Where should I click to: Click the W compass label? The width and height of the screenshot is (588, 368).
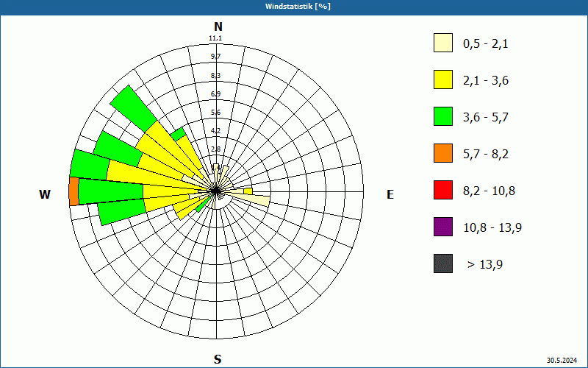point(45,194)
